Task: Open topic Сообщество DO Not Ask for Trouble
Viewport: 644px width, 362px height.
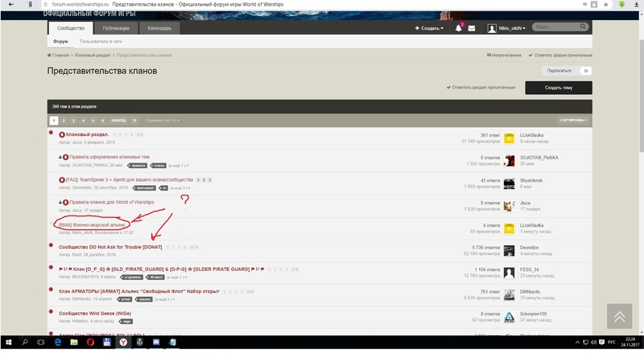Action: pyautogui.click(x=110, y=247)
